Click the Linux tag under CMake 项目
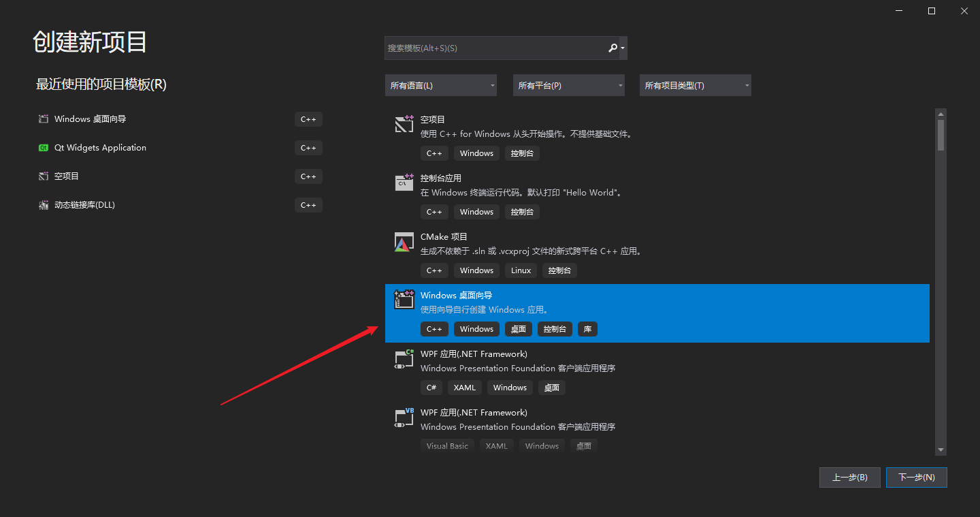Screen dimensions: 980x517 click(521, 270)
